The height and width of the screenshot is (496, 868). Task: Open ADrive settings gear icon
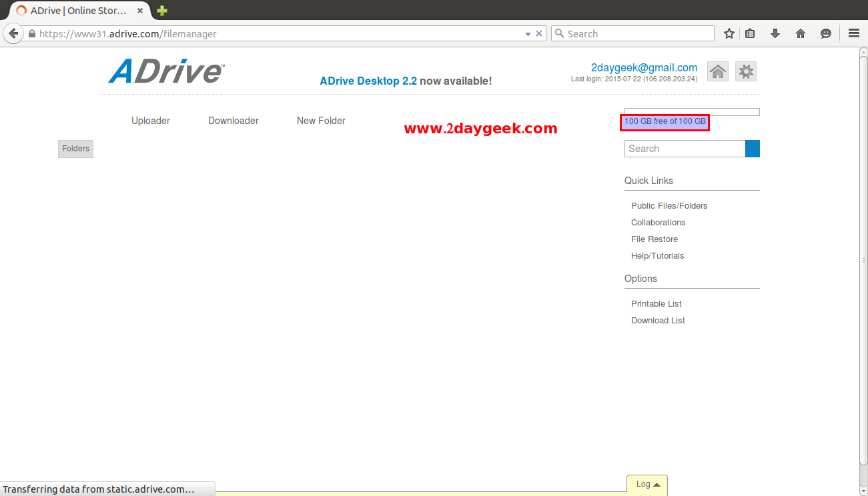pyautogui.click(x=746, y=71)
